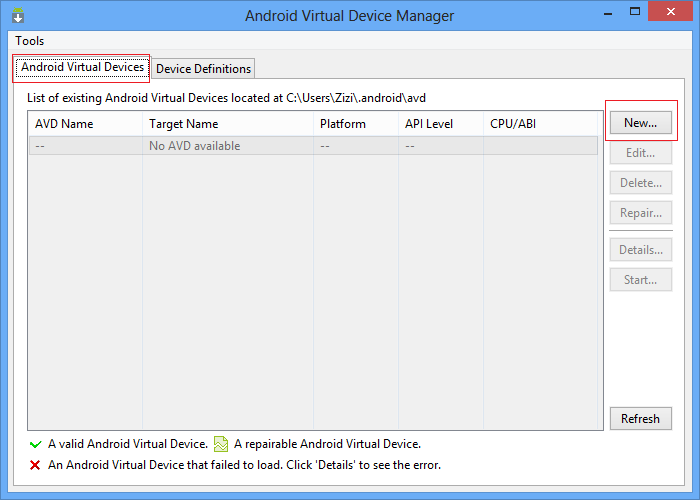Viewport: 700px width, 500px height.
Task: Click the API Level column header
Action: click(x=429, y=124)
